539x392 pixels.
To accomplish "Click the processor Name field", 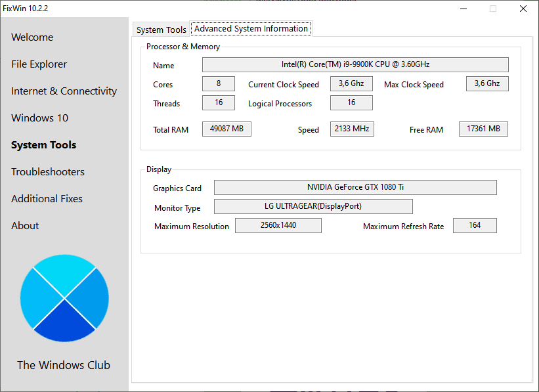I will coord(355,64).
